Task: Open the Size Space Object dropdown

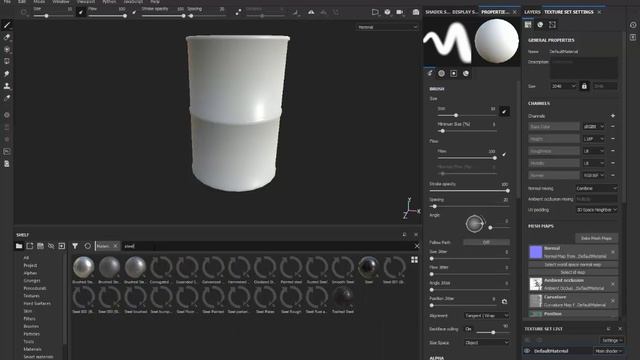Action: 487,342
